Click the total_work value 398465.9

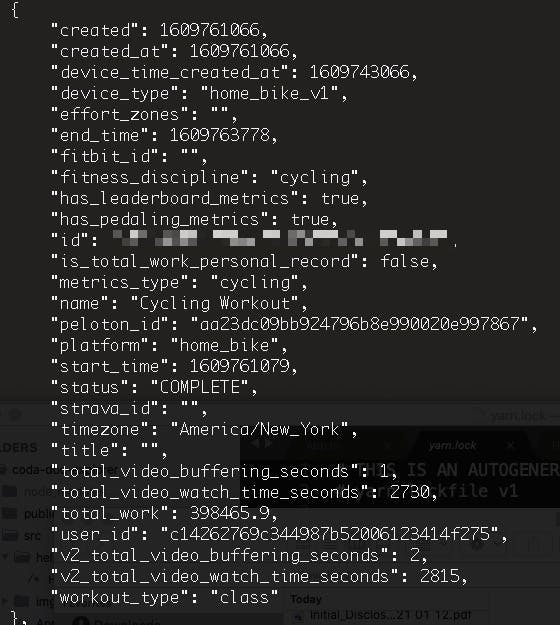point(230,513)
